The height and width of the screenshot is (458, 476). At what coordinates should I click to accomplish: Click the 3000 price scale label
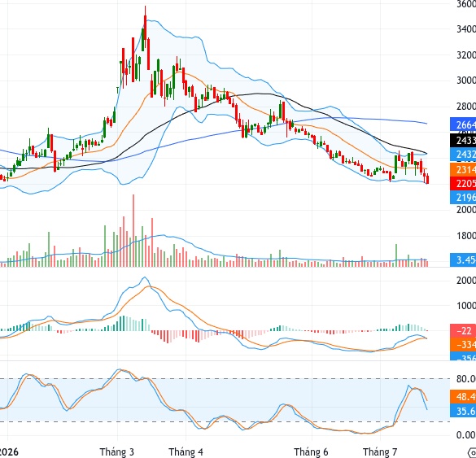(x=466, y=81)
